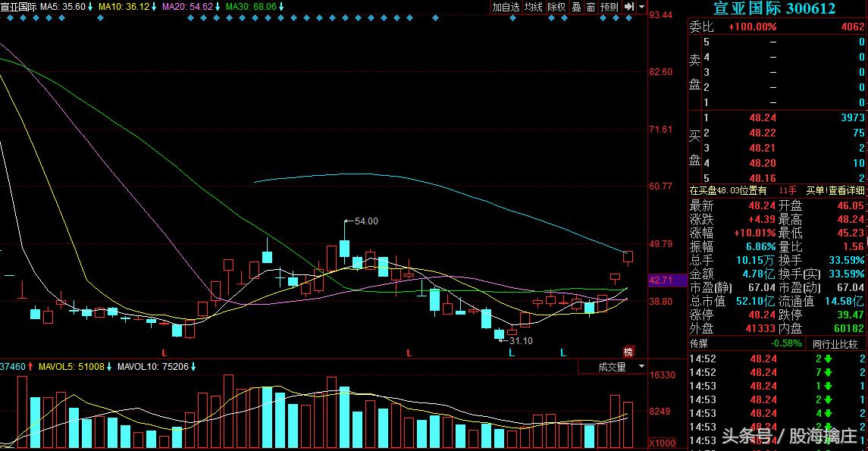868x451 pixels.
Task: Open the chart toolbar dropdown arrow
Action: coord(641,7)
